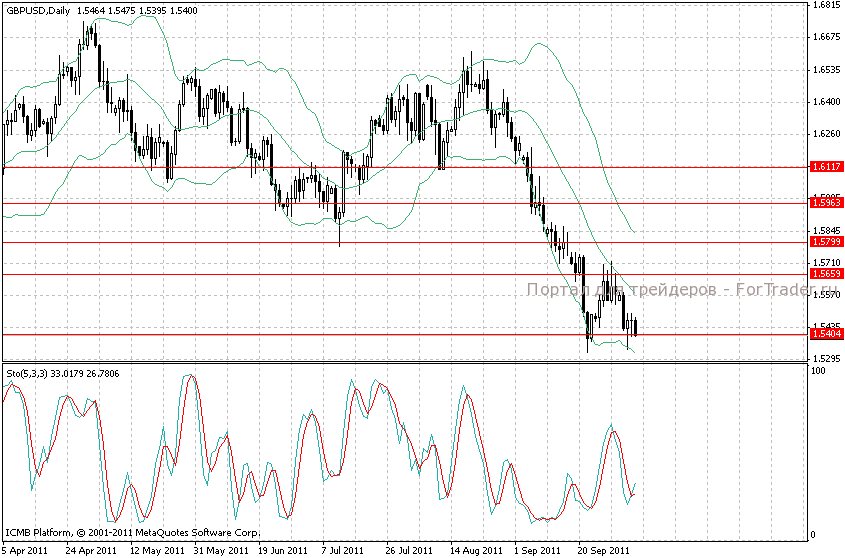The image size is (845, 558).
Task: Click the 1.6535 price scale value
Action: tap(827, 70)
